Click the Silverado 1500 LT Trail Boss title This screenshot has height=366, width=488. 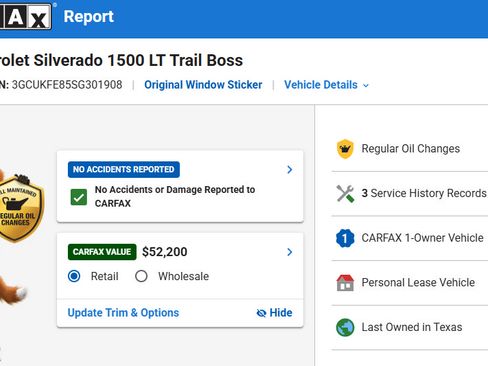[121, 60]
